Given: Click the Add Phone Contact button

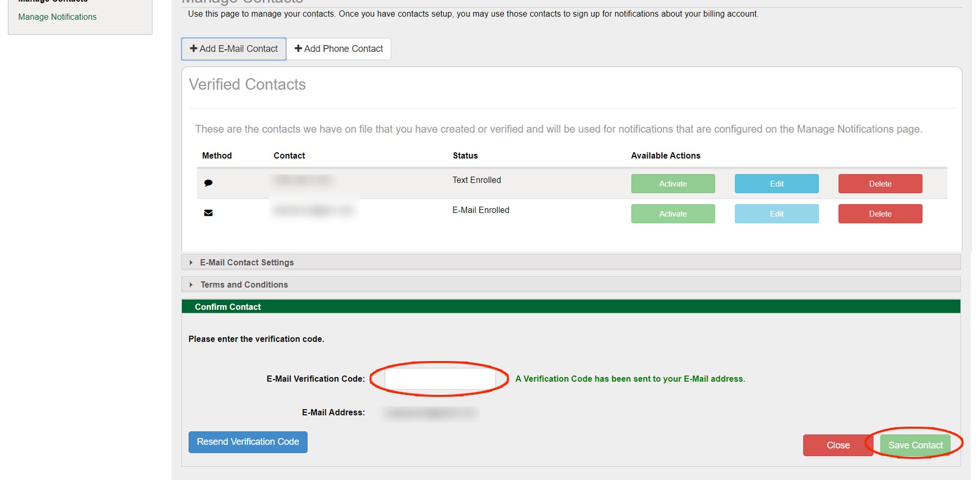Looking at the screenshot, I should coord(339,49).
